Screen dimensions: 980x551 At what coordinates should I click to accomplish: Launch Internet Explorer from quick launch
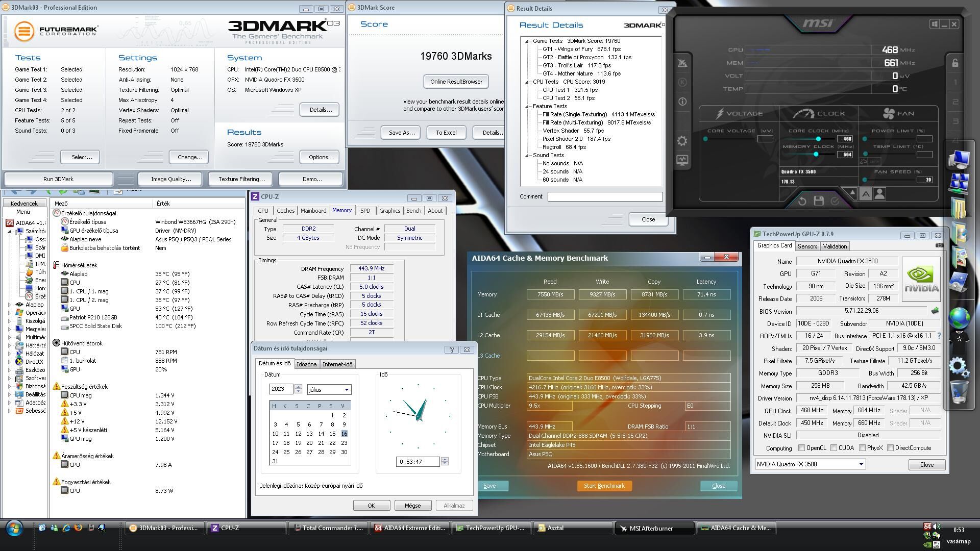point(66,528)
